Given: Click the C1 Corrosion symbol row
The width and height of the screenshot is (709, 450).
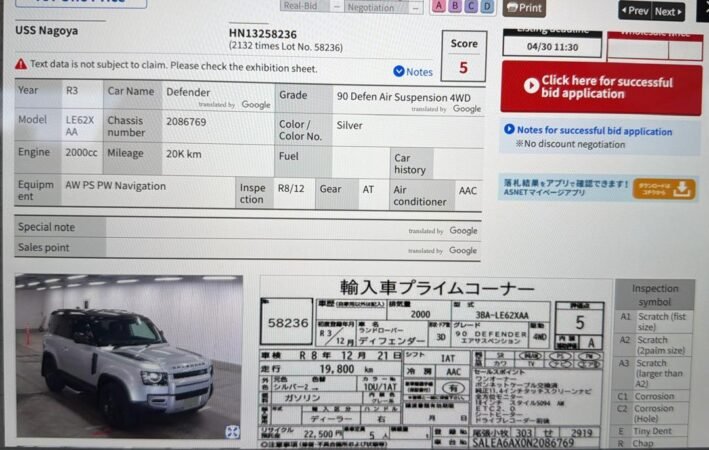Looking at the screenshot, I should coord(654,396).
